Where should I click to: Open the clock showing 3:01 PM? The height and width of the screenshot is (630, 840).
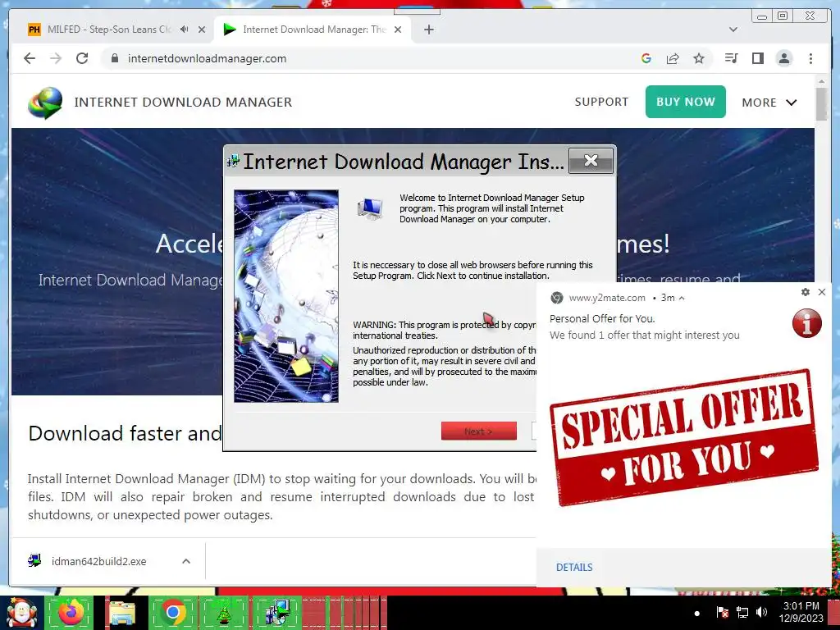tap(801, 612)
